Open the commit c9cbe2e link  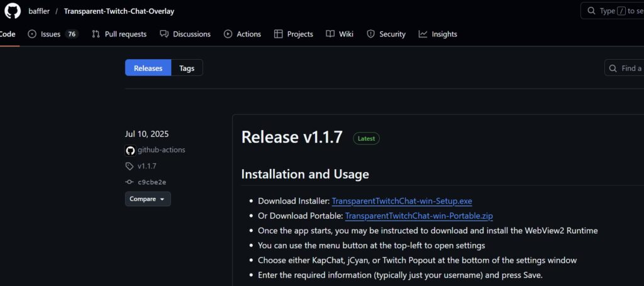tap(152, 182)
